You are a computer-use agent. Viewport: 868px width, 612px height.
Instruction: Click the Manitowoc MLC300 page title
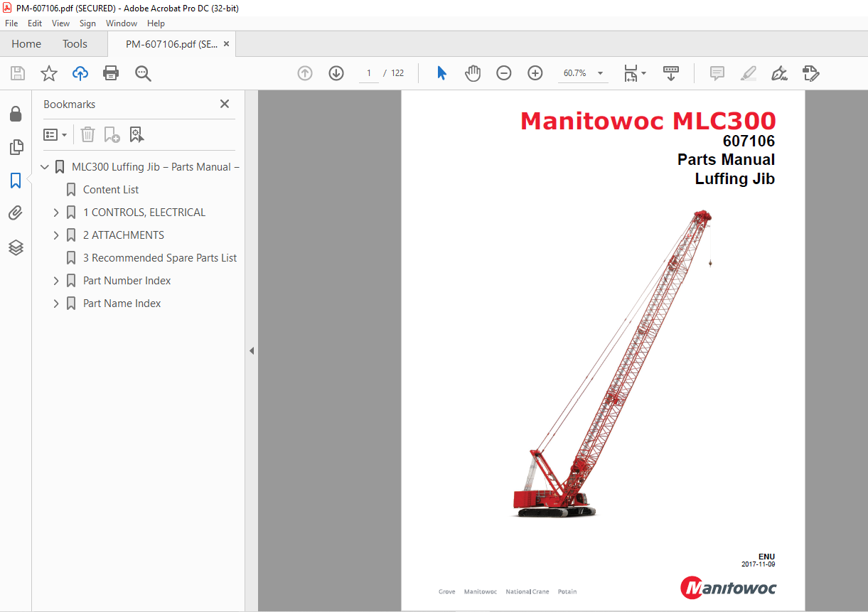648,121
